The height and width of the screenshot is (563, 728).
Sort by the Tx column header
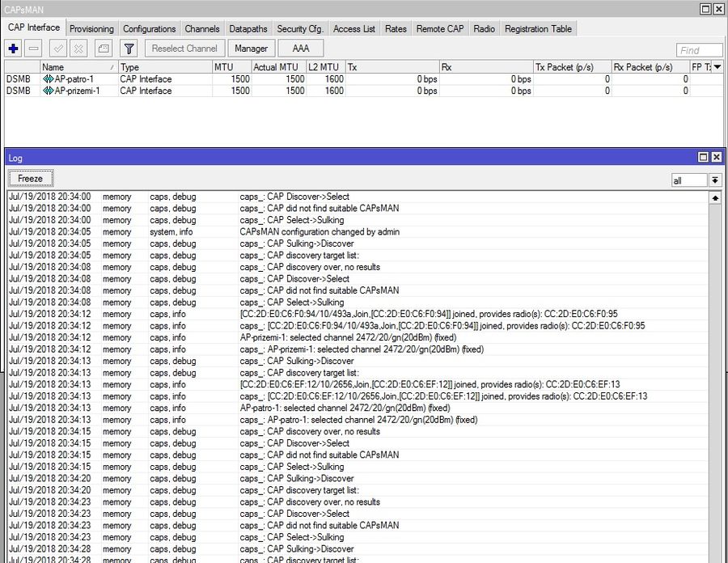(392, 67)
